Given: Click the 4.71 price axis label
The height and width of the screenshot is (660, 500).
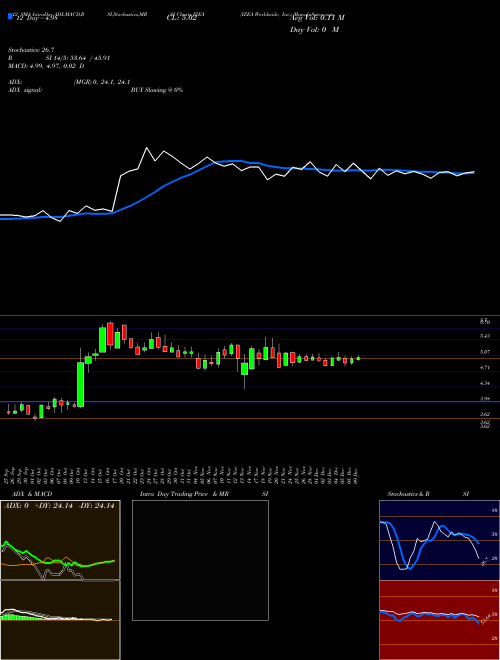Looking at the screenshot, I should (x=485, y=367).
